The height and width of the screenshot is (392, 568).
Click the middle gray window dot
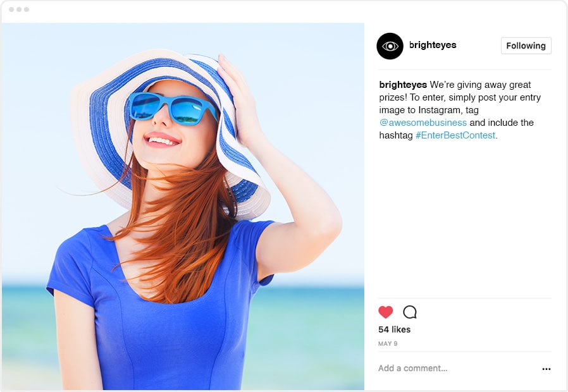(19, 9)
